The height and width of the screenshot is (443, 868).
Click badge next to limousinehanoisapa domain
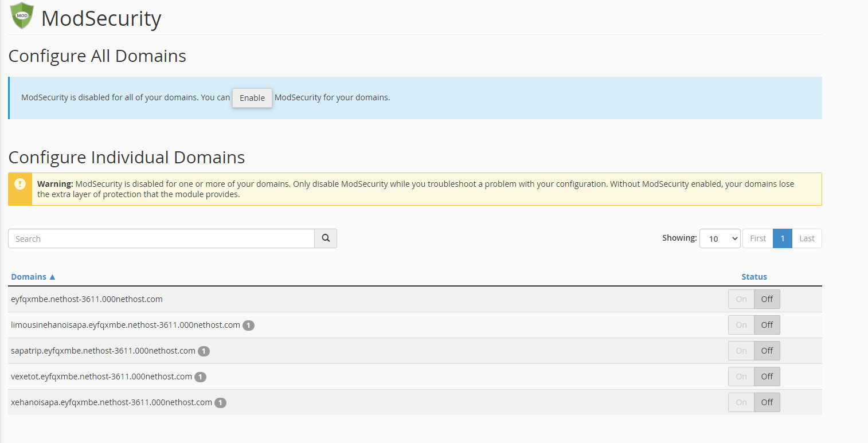248,326
